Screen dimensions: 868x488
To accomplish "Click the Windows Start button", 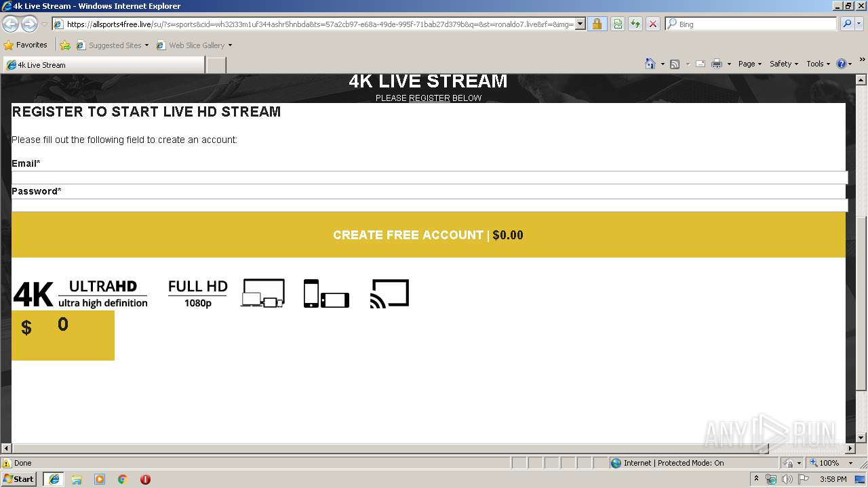I will coord(19,479).
